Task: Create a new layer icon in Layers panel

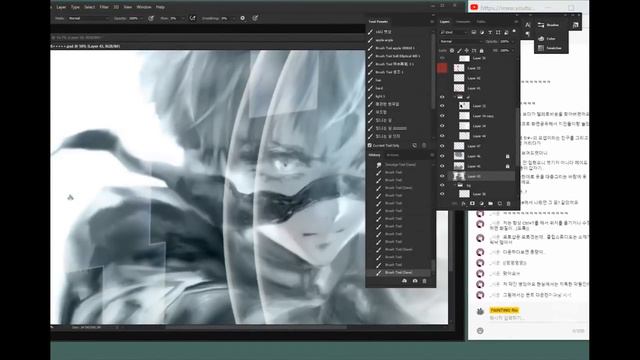Action: coord(500,203)
